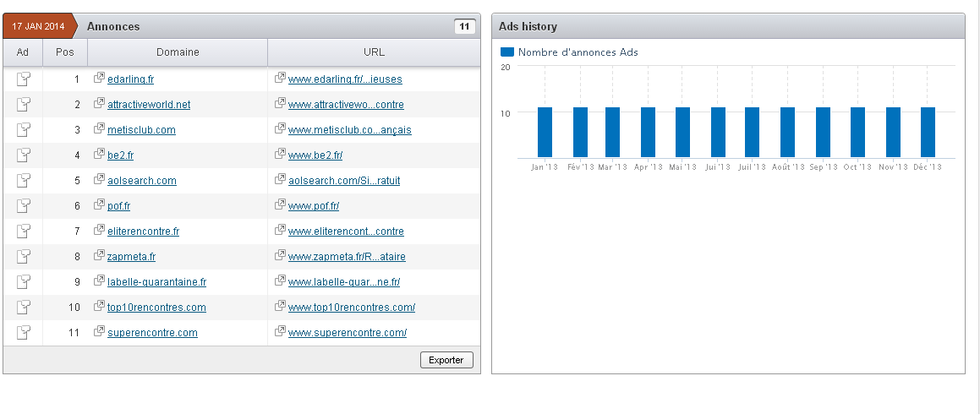The image size is (980, 414).
Task: Click external link icon beside attractiveworld.net domain
Action: click(x=99, y=104)
